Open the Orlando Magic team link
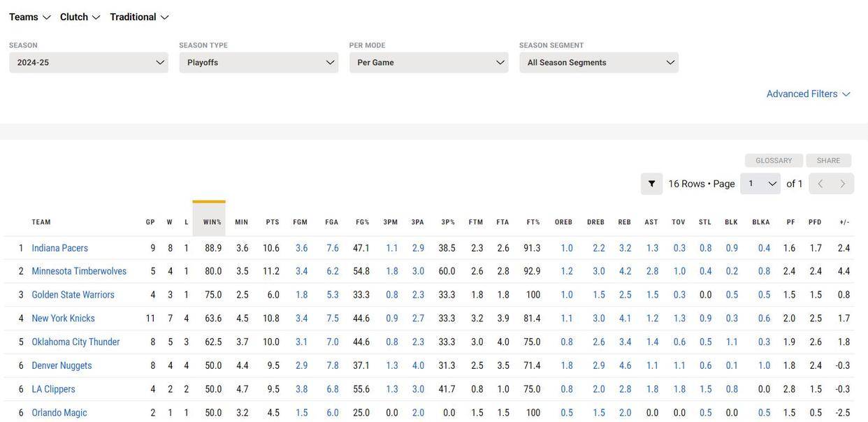 pos(59,413)
